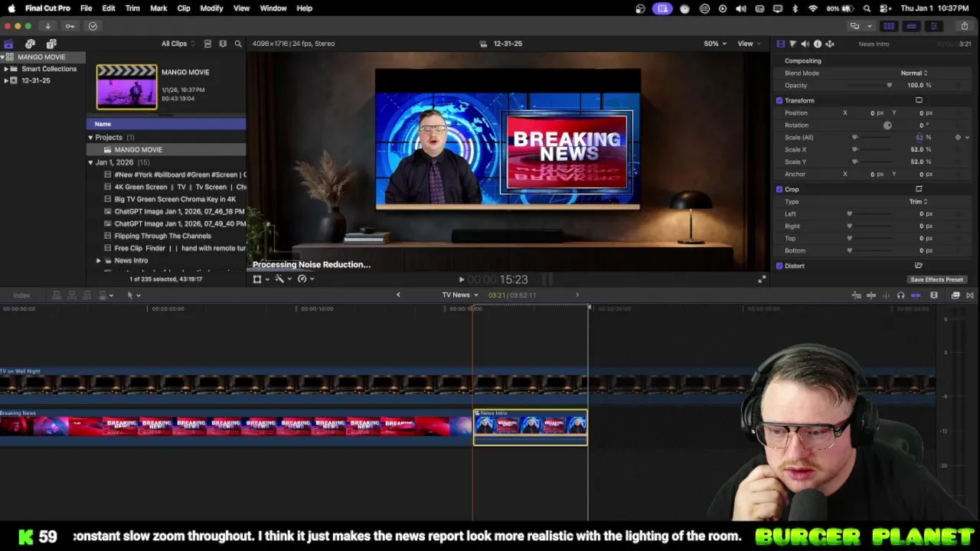The image size is (980, 551).
Task: Toggle timeline snapping icon
Action: pyautogui.click(x=916, y=295)
